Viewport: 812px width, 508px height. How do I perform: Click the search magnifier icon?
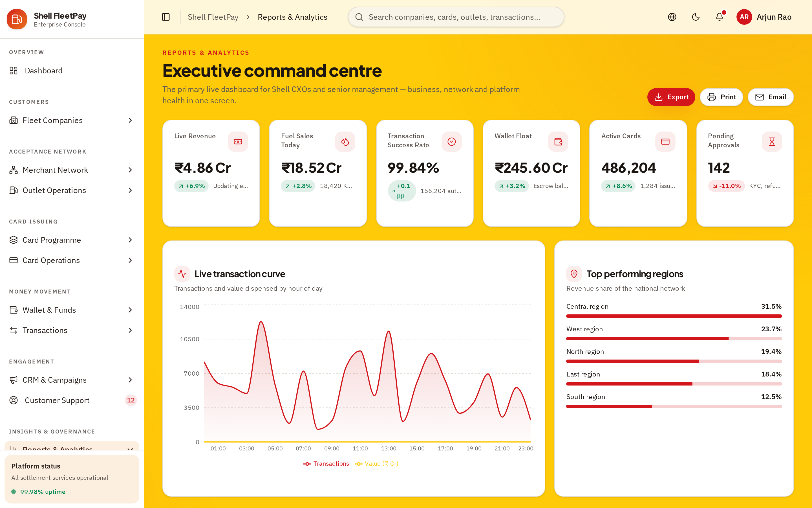359,17
